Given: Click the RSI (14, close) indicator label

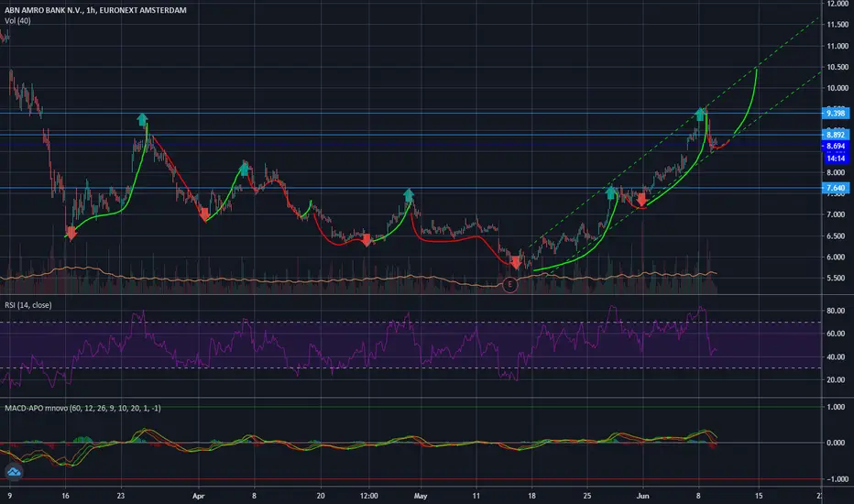Looking at the screenshot, I should click(x=28, y=305).
